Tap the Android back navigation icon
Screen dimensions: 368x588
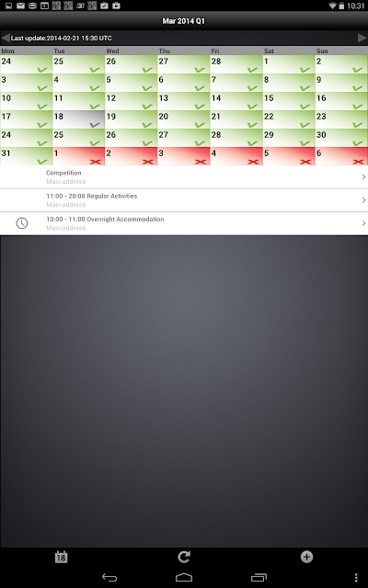[x=109, y=578]
